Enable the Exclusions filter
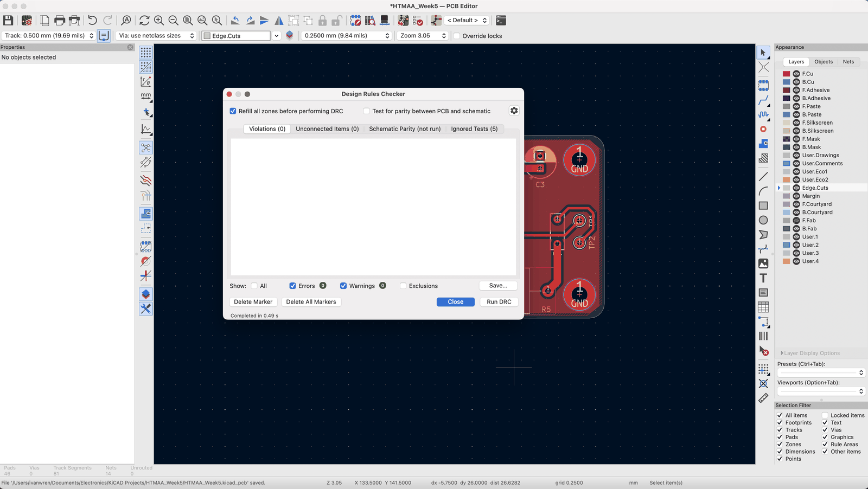868x489 pixels. (x=403, y=286)
